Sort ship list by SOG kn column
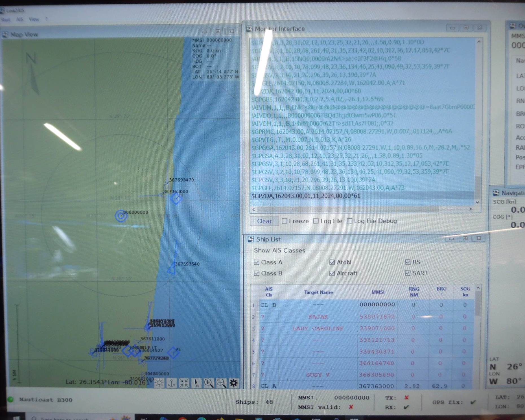This screenshot has width=525, height=420. point(465,292)
